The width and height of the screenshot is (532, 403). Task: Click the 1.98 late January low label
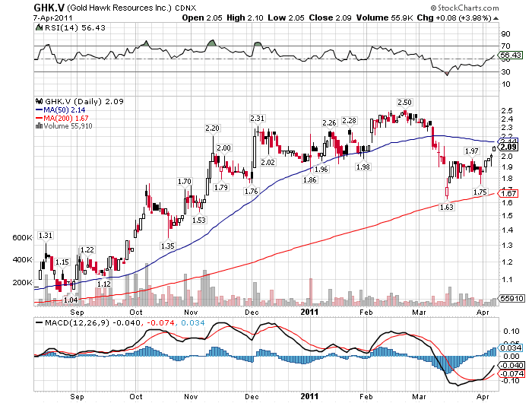[363, 167]
